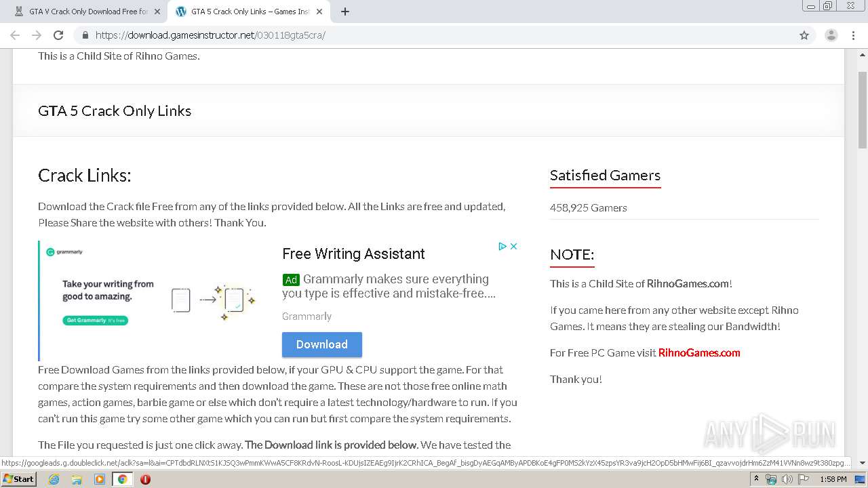Bookmark this page with the star
This screenshot has height=488, width=868.
click(804, 35)
